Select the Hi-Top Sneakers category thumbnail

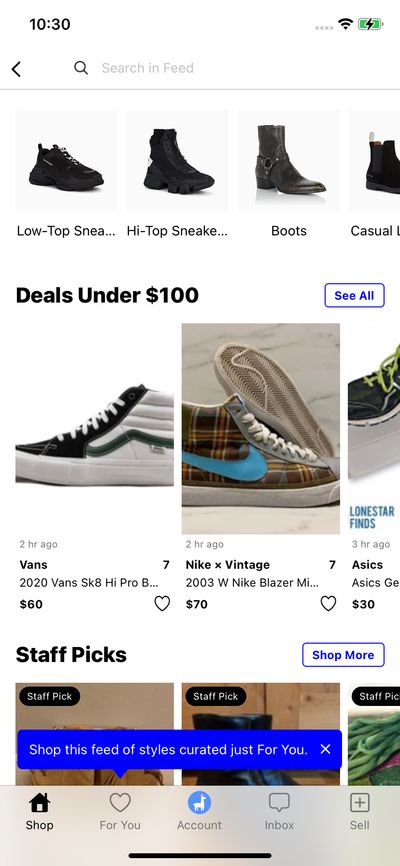(177, 161)
